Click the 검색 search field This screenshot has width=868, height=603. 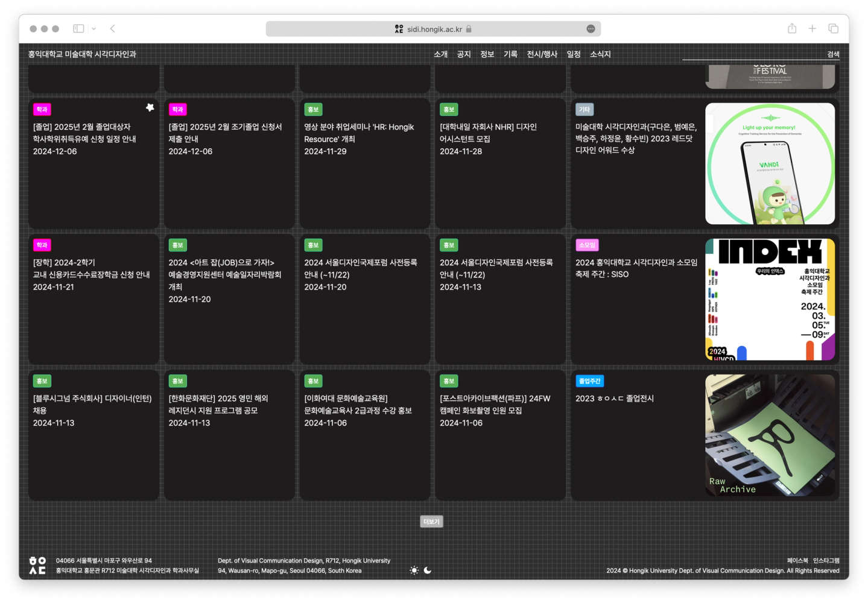[761, 54]
